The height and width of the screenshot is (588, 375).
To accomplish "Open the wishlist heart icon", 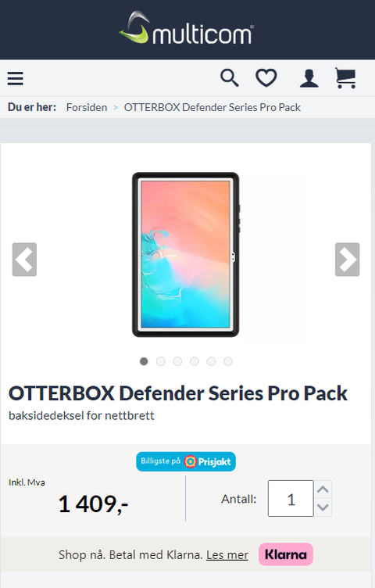I will coord(266,78).
